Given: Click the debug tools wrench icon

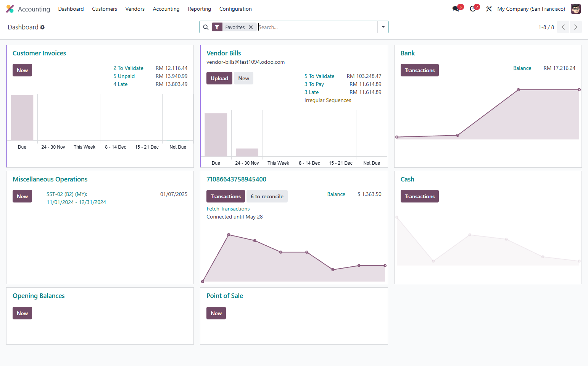Looking at the screenshot, I should pos(489,9).
